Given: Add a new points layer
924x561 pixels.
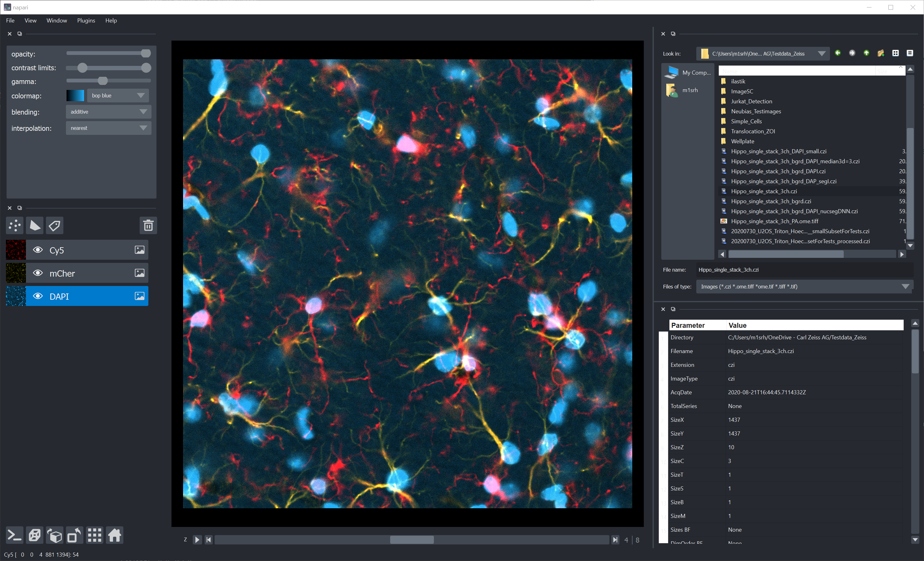Looking at the screenshot, I should [15, 225].
